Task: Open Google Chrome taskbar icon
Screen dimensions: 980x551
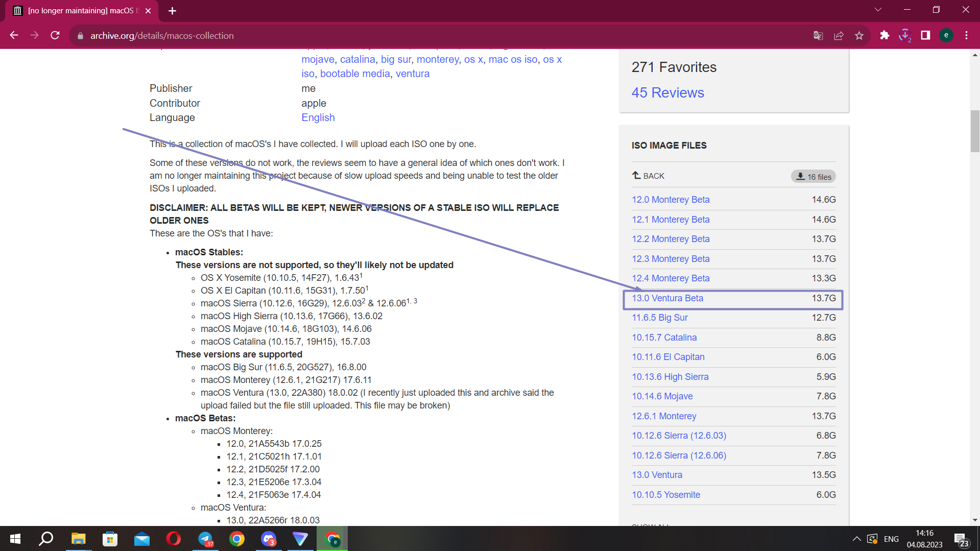Action: coord(237,539)
